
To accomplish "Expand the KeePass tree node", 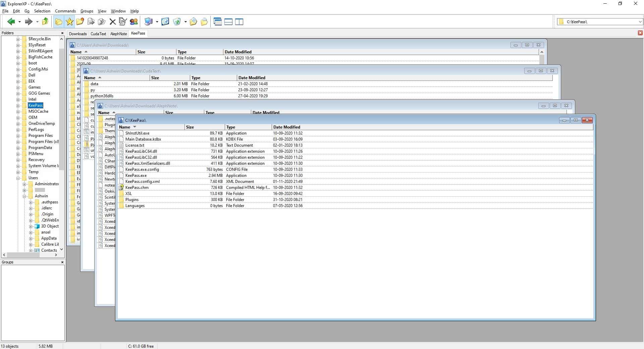I will 18,106.
